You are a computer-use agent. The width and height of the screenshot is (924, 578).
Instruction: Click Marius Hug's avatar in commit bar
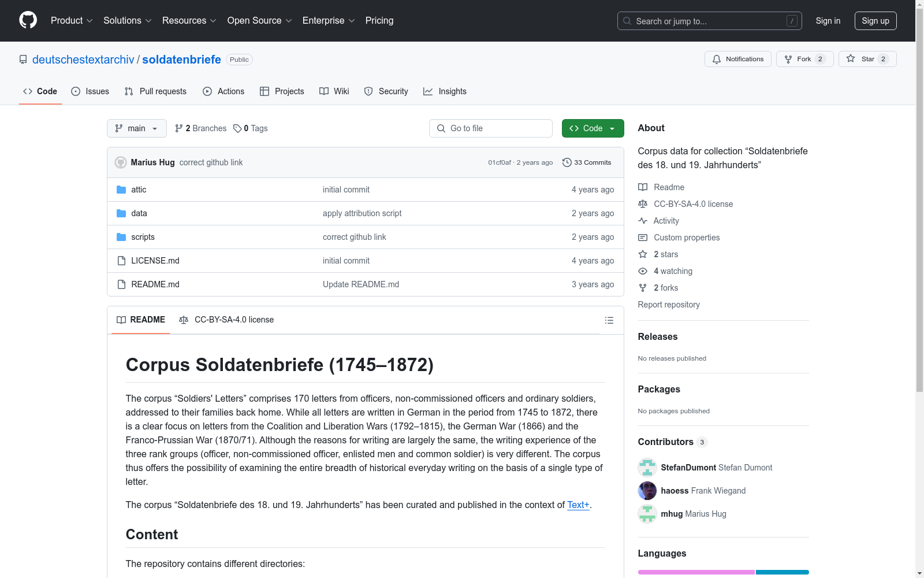coord(121,162)
